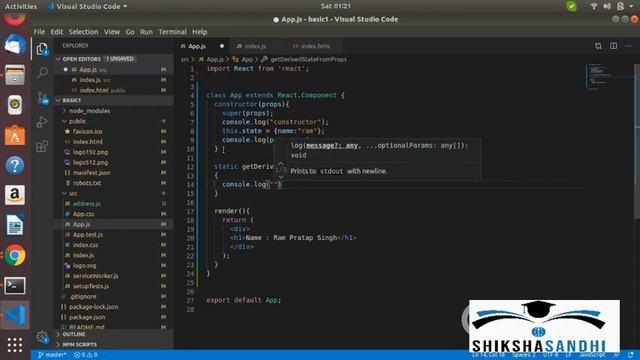Open favicon.ico in the file tree
Viewport: 640px width, 360px height.
87,131
